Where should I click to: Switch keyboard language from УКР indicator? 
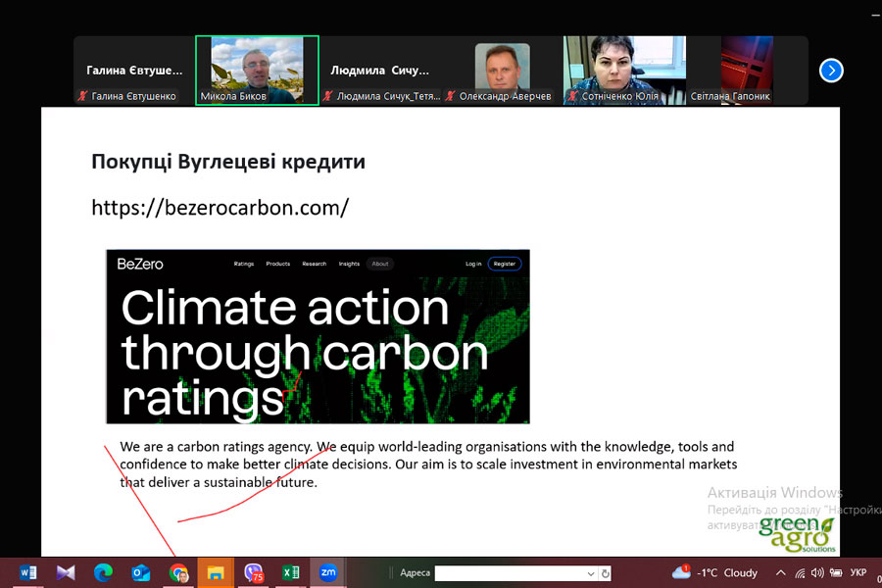pyautogui.click(x=857, y=573)
